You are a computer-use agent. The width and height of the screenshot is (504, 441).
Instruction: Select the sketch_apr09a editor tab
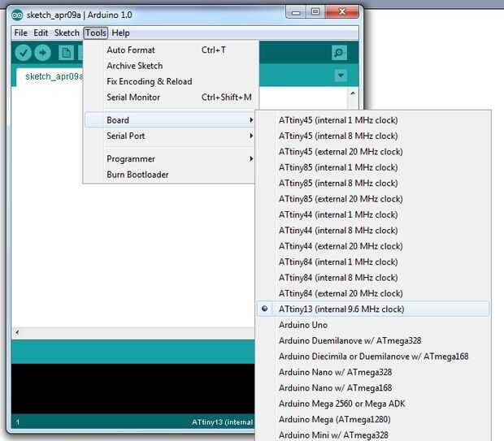tap(51, 77)
